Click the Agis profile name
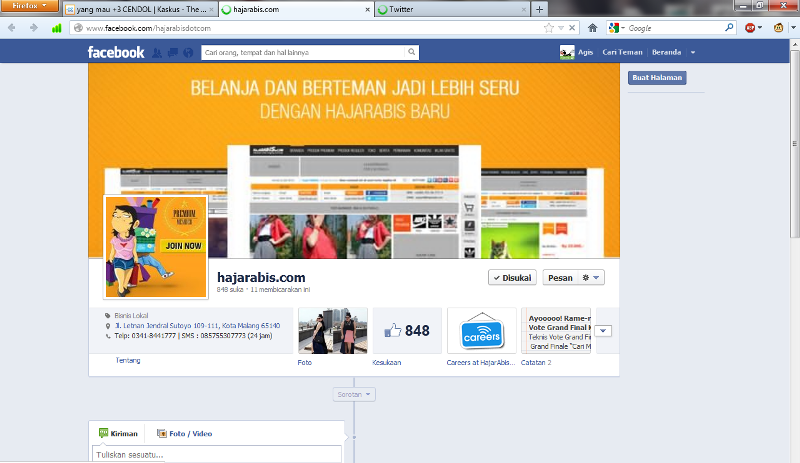Screen dimensions: 800x463 (585, 52)
